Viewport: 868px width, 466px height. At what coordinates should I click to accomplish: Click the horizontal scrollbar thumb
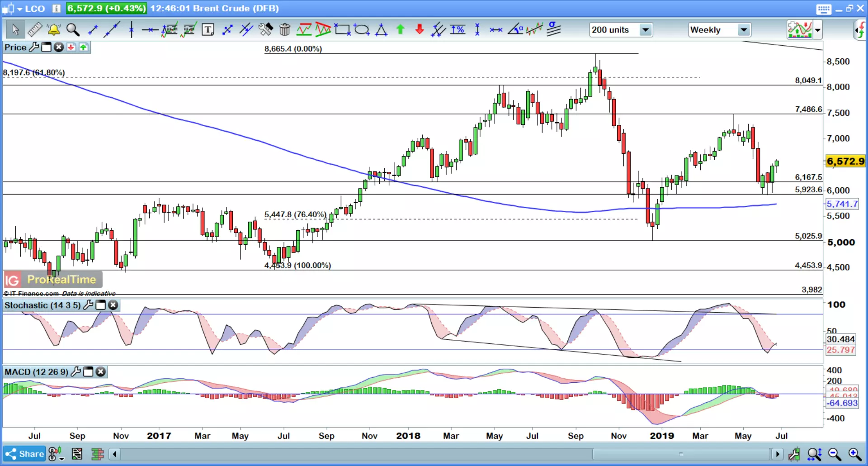[x=681, y=454]
